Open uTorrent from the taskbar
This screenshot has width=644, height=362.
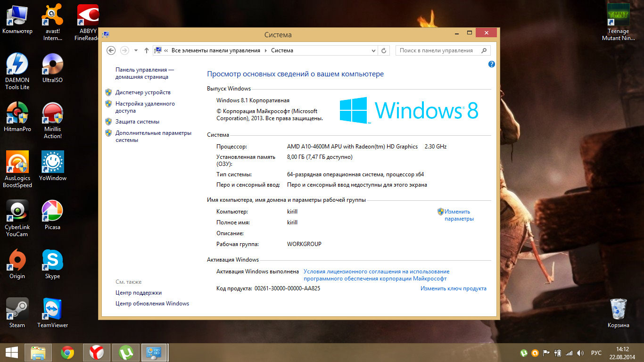click(x=126, y=353)
